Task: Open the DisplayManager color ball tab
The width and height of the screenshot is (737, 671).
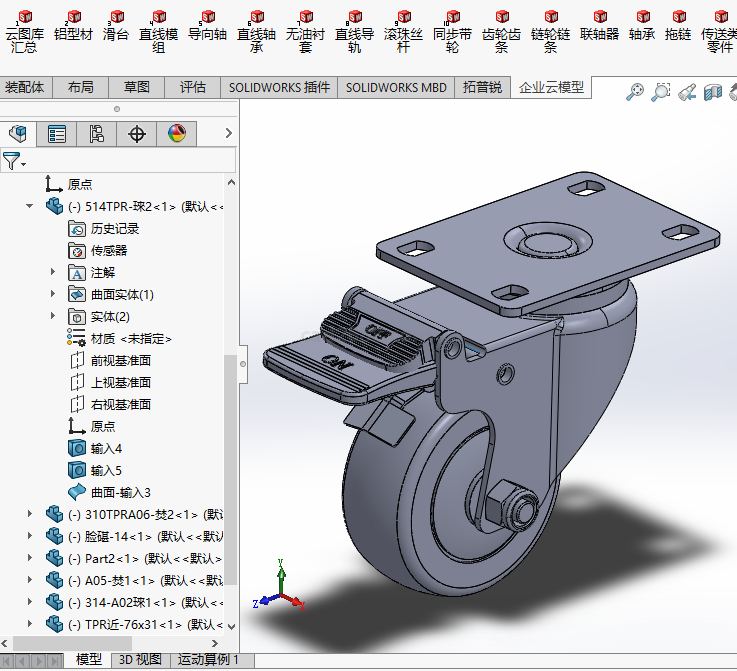Action: click(x=177, y=134)
